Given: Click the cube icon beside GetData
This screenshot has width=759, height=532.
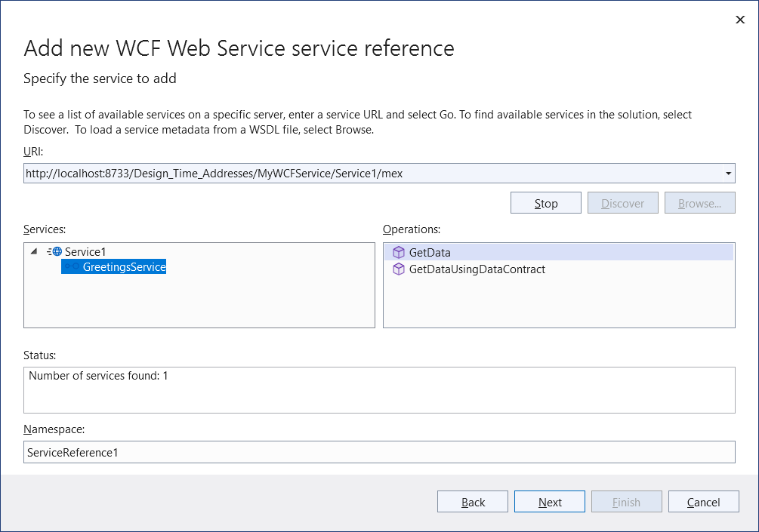Looking at the screenshot, I should [398, 252].
